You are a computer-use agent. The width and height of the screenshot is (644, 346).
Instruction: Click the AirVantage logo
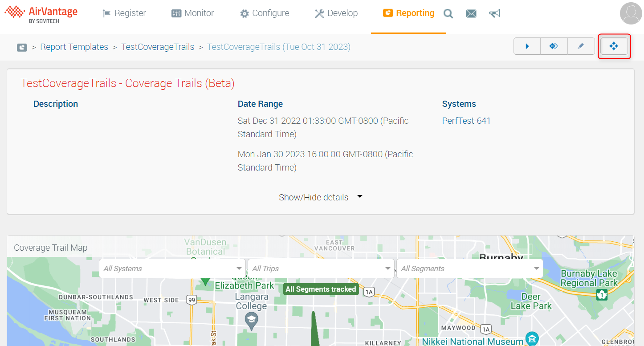coord(41,14)
